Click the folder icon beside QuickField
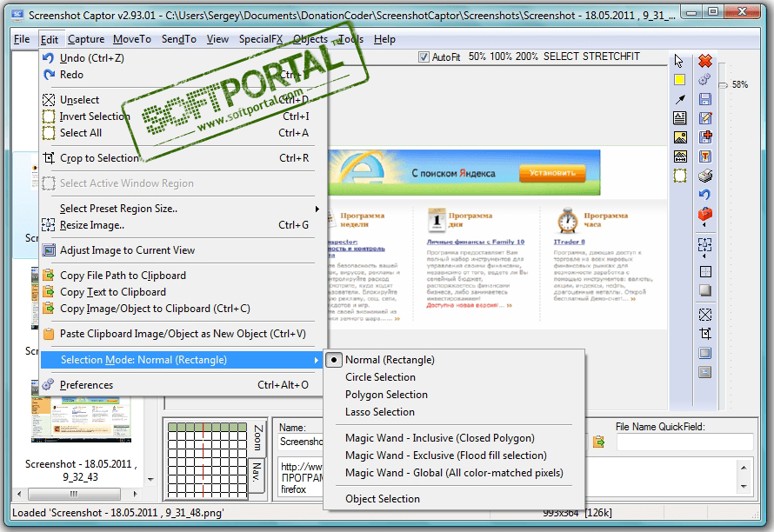774x532 pixels. (599, 442)
